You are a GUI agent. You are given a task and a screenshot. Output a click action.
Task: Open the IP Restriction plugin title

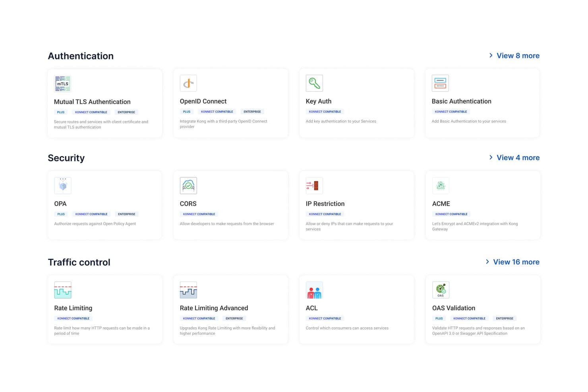click(x=325, y=204)
